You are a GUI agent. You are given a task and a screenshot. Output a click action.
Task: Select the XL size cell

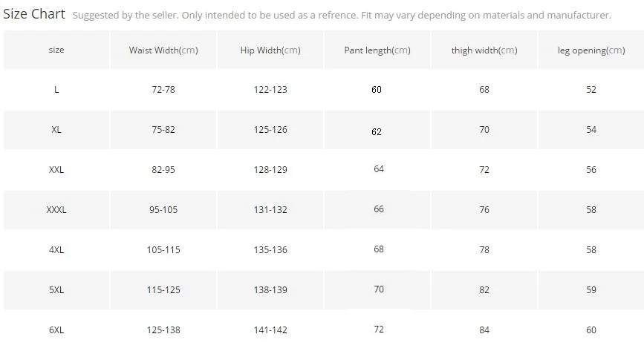56,129
